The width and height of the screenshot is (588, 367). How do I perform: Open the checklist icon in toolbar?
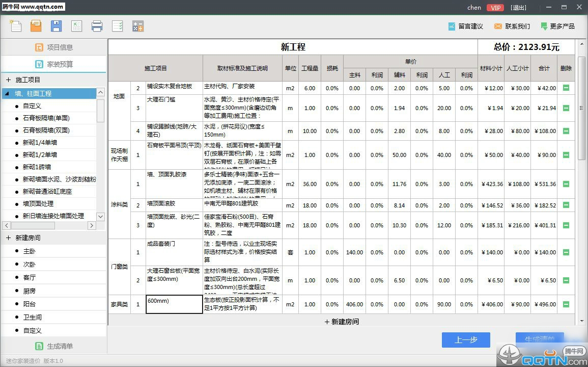pos(118,26)
